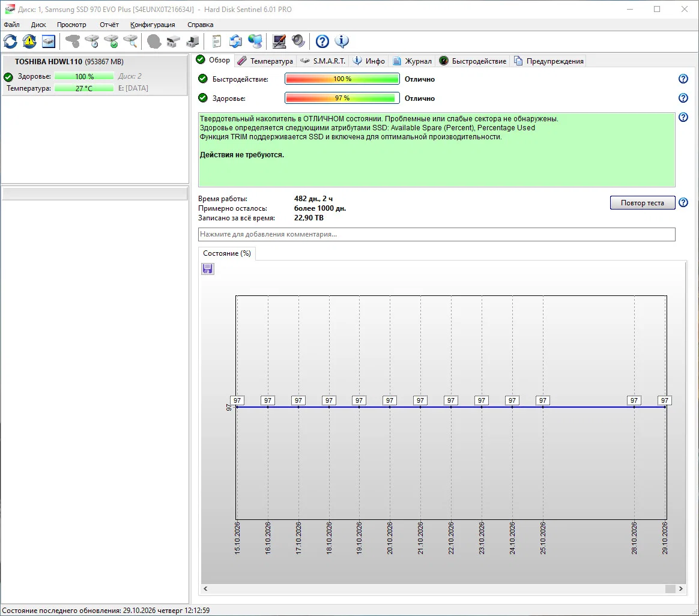
Task: Click the blue info bubble toolbar icon
Action: [x=342, y=41]
